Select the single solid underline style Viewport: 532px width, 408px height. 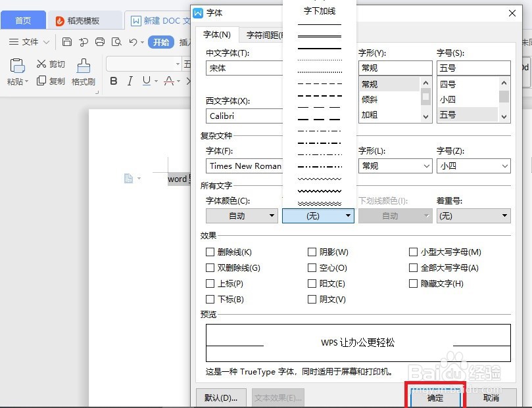320,24
